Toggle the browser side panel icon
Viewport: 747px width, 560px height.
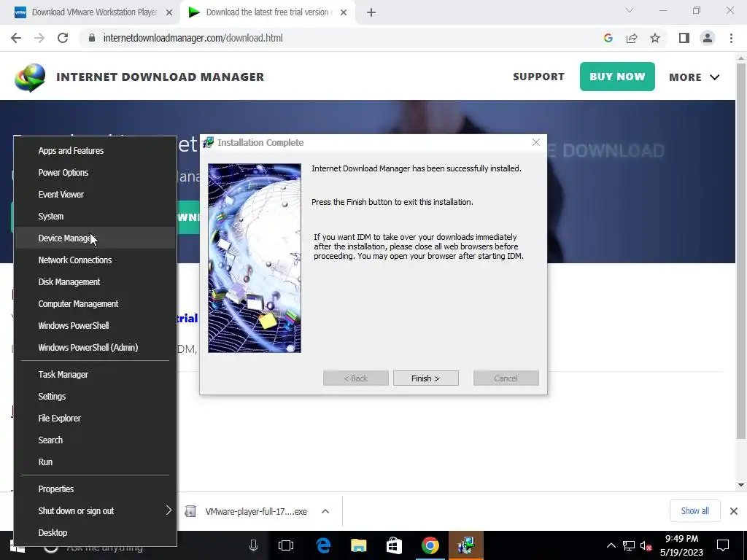coord(684,38)
